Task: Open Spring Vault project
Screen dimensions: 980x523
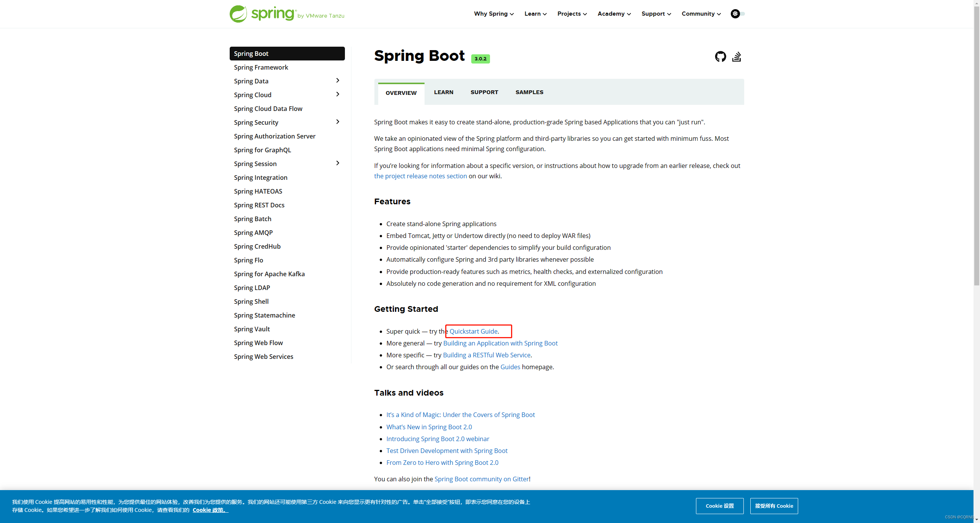Action: point(252,329)
